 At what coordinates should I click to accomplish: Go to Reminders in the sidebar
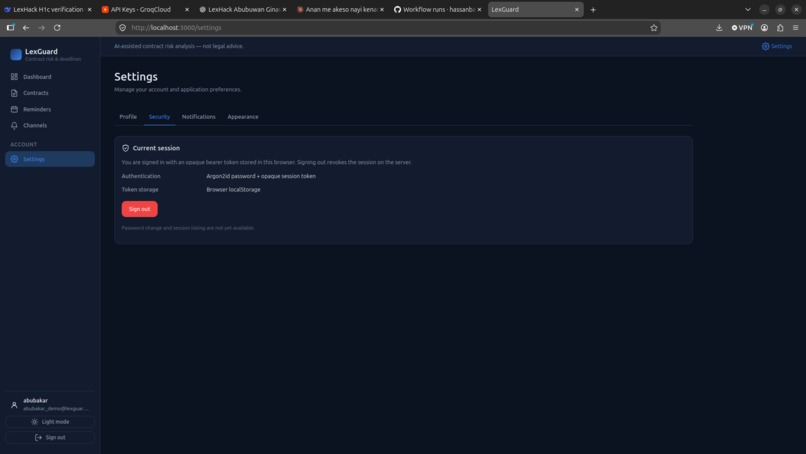(50, 110)
